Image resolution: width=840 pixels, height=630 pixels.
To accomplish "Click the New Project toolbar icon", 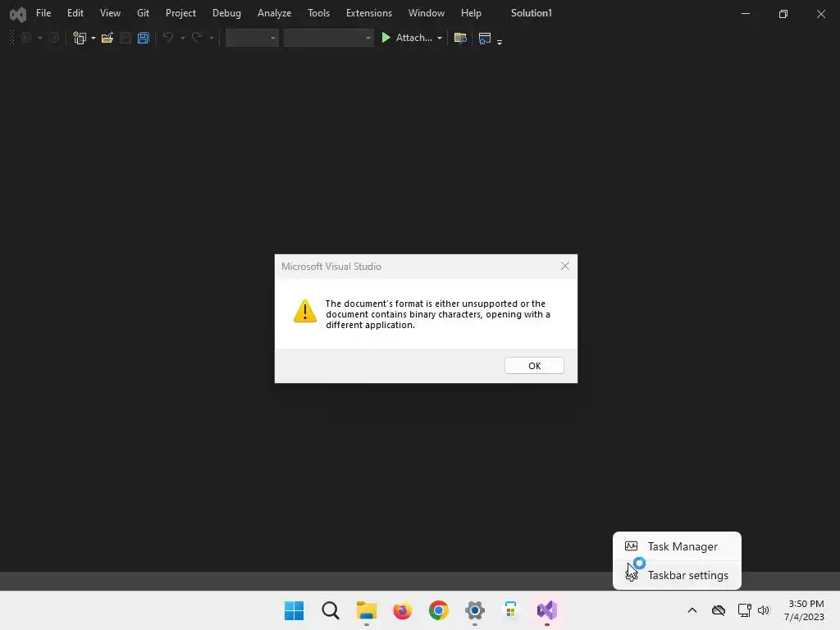I will (80, 38).
